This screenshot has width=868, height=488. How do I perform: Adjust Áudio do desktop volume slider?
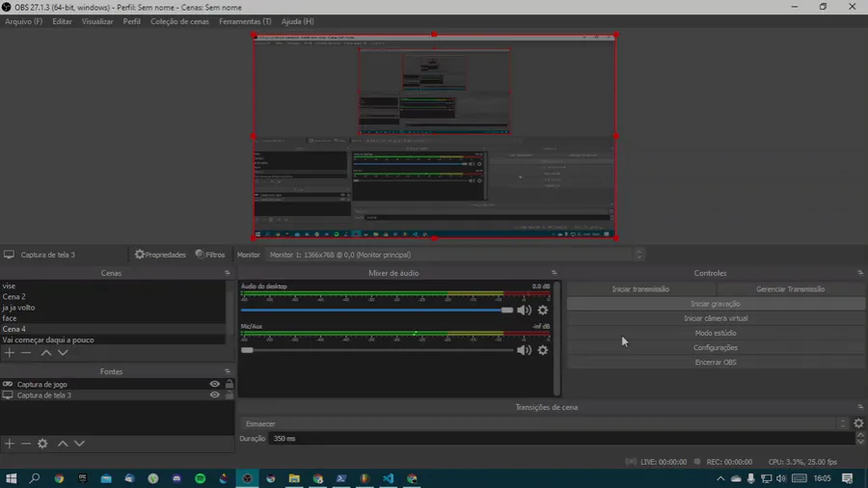click(x=376, y=310)
